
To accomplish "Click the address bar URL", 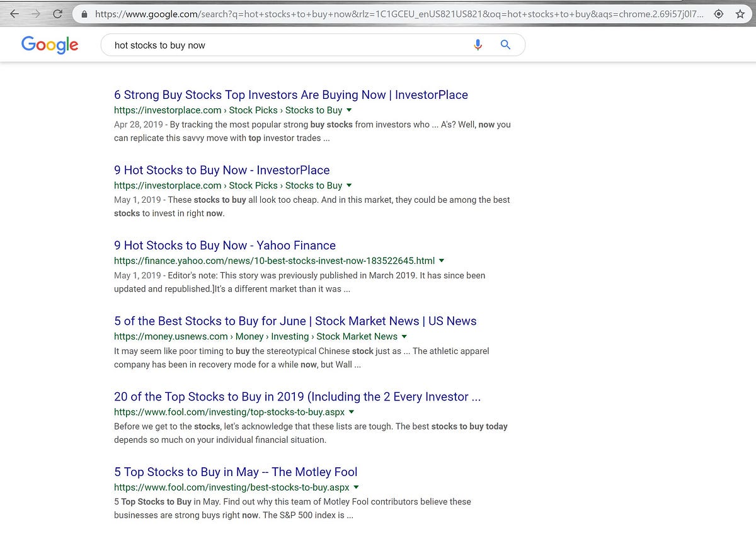I will click(399, 13).
